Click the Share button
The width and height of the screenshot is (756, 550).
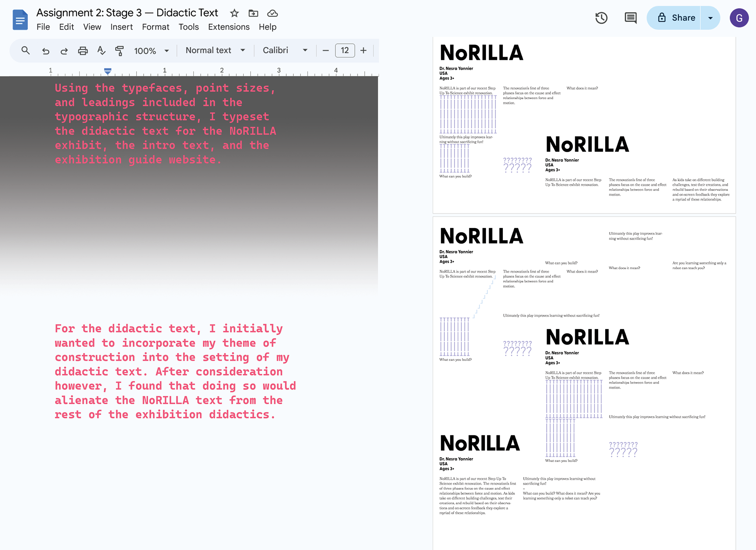676,18
